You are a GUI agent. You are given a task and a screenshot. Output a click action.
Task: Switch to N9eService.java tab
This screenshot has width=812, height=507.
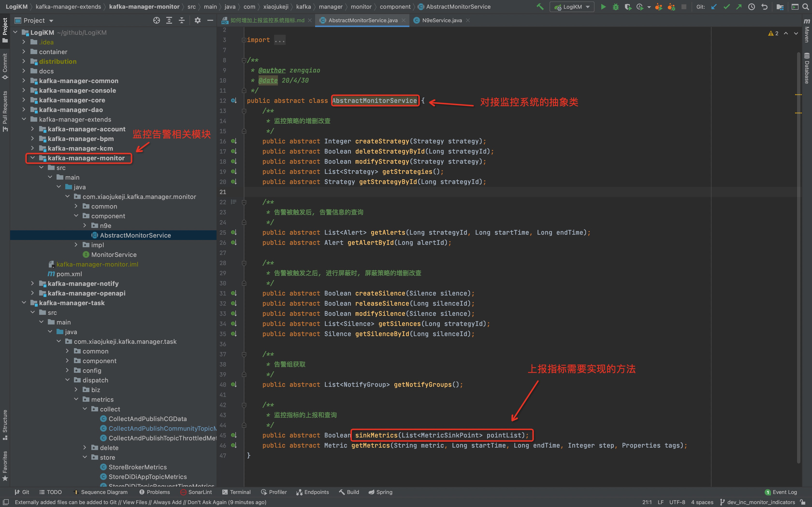click(442, 21)
